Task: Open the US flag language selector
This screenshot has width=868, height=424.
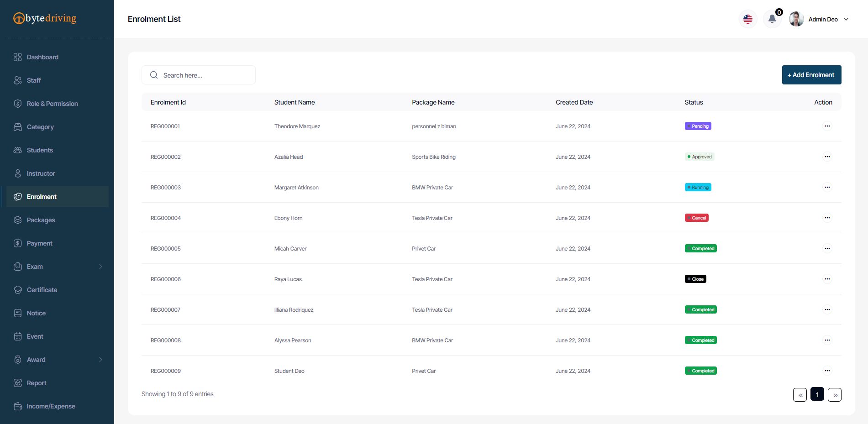Action: (x=747, y=19)
